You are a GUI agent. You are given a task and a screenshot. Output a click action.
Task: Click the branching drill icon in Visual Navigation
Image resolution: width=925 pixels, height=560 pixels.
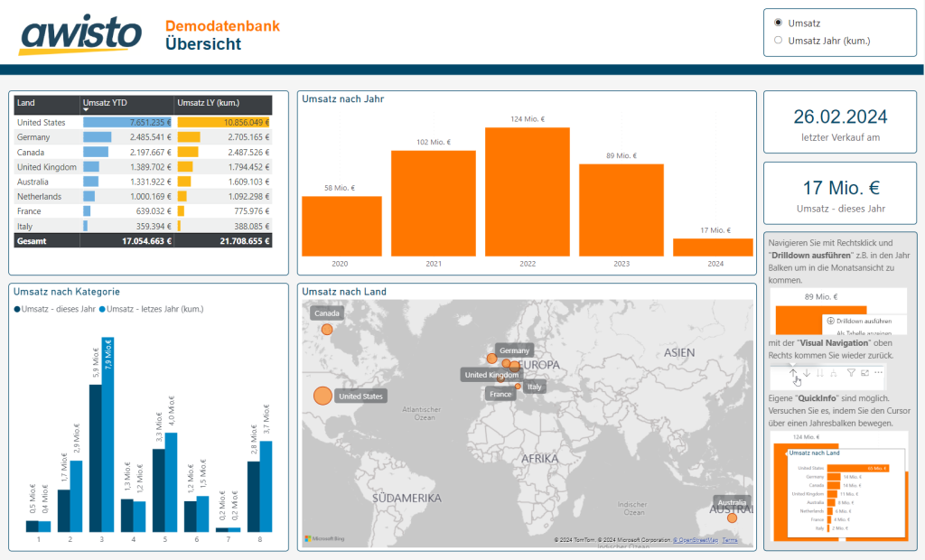tap(835, 372)
